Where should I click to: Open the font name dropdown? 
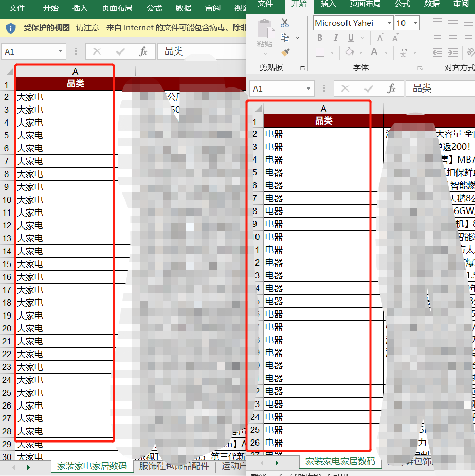tap(389, 23)
